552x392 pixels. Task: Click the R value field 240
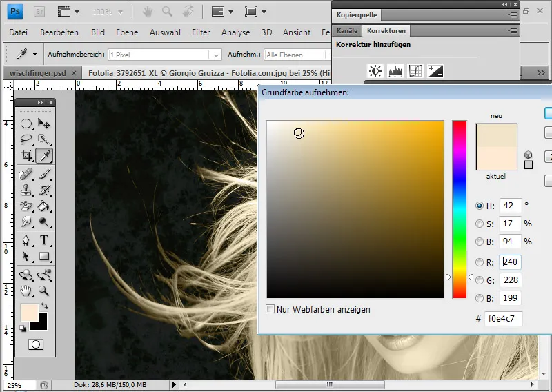(510, 262)
